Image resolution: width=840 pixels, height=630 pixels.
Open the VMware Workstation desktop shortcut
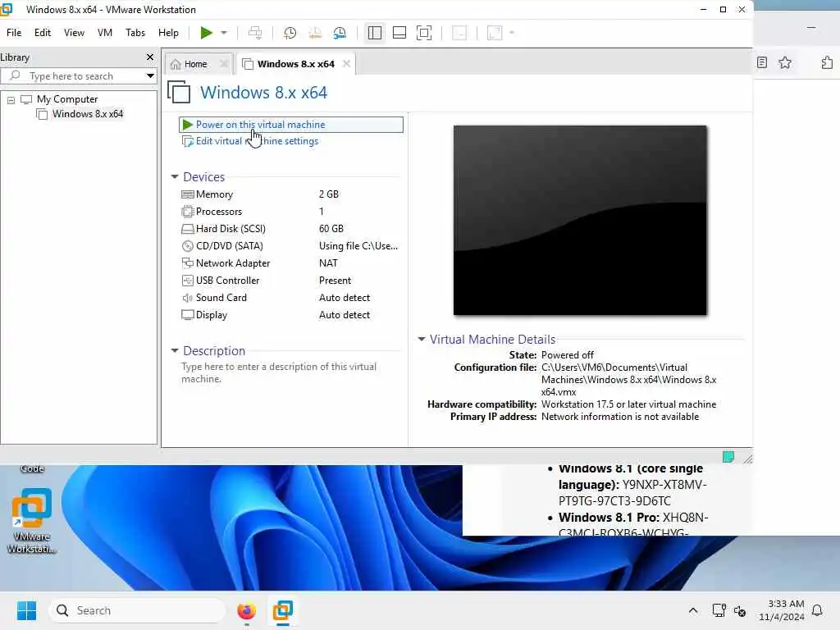32,520
